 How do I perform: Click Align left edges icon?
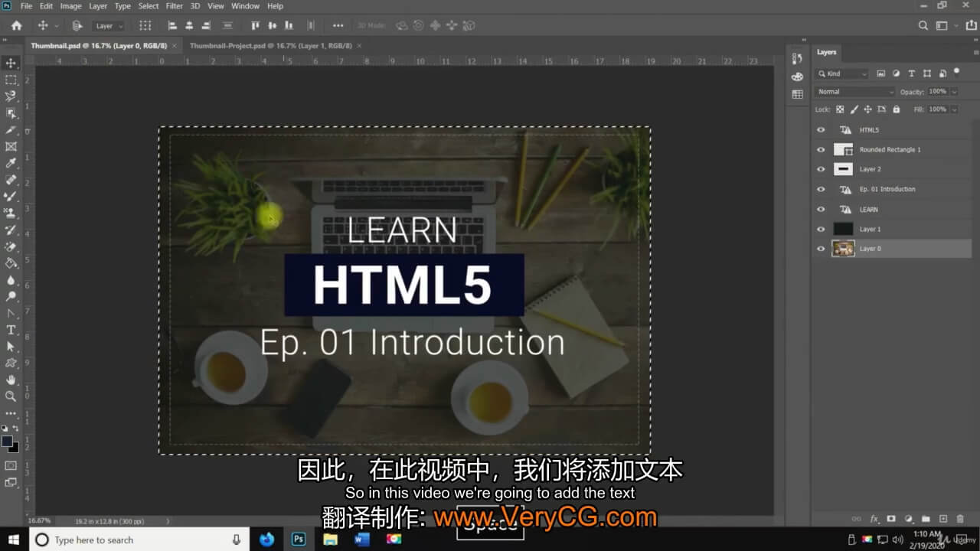172,25
